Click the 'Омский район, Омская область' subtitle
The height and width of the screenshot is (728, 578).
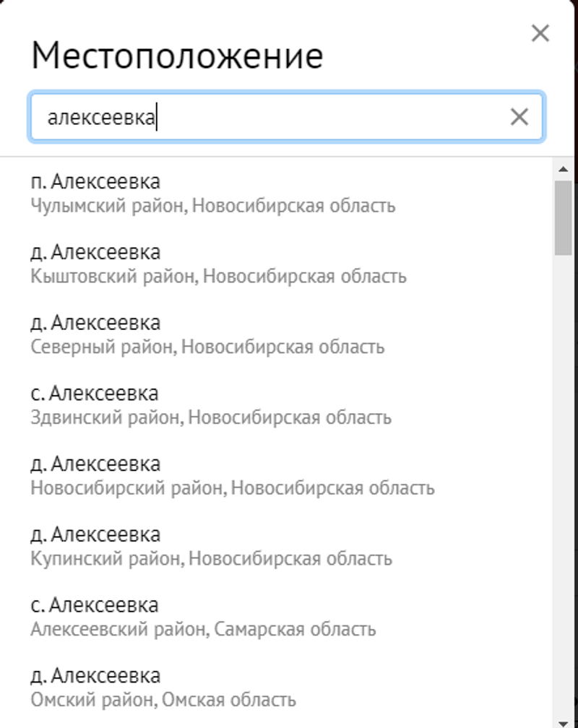click(x=163, y=700)
